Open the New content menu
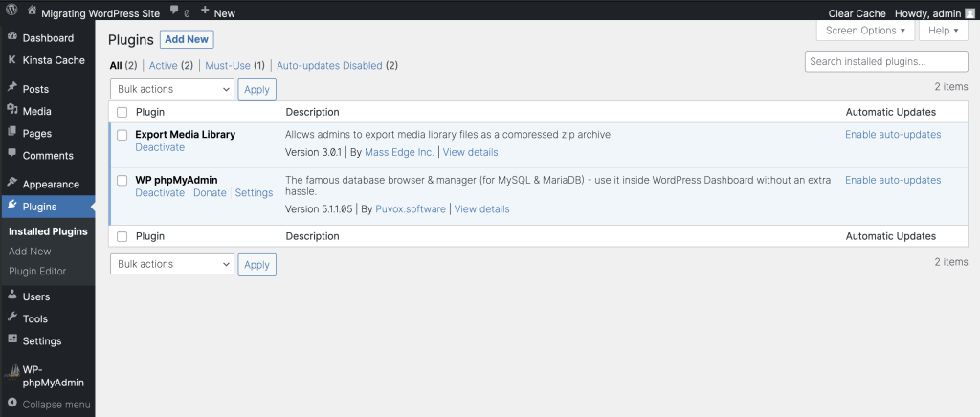 click(x=218, y=12)
